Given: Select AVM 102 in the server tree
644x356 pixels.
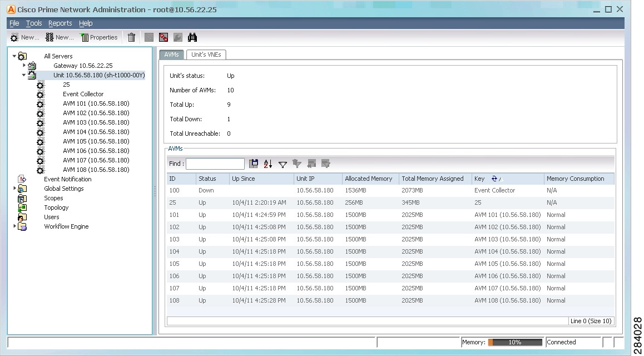Looking at the screenshot, I should [x=96, y=113].
